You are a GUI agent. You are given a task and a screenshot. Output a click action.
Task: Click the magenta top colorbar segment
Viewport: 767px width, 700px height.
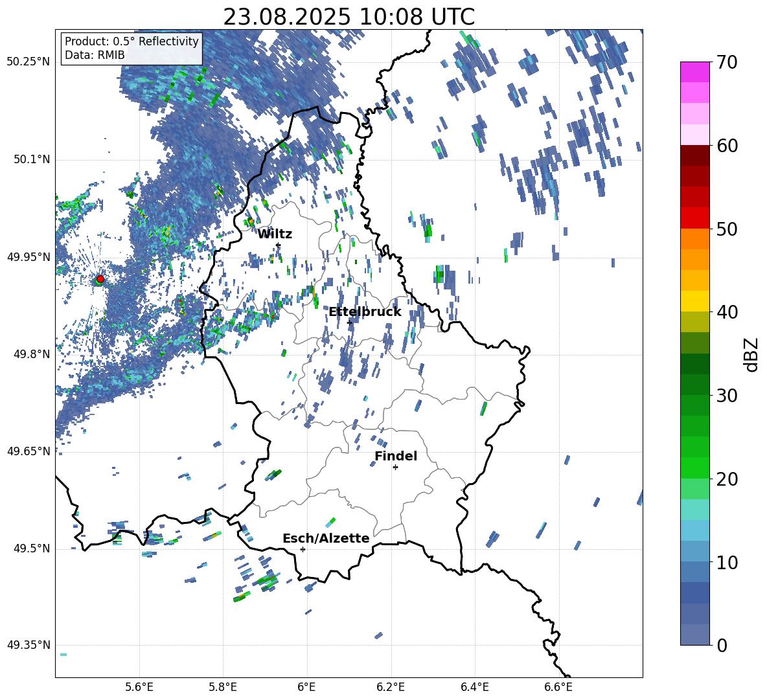(x=695, y=72)
